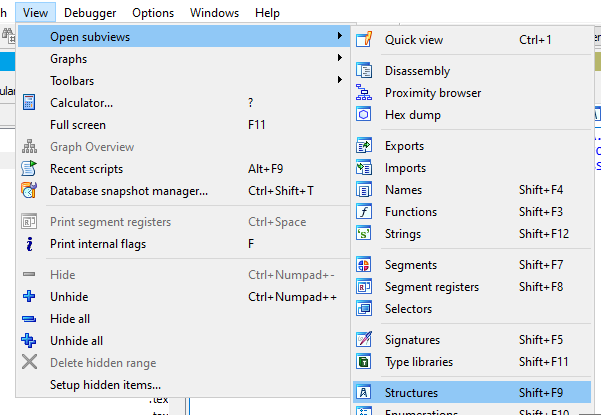Expand the Open subviews submenu arrow
The width and height of the screenshot is (601, 415).
pyautogui.click(x=340, y=37)
